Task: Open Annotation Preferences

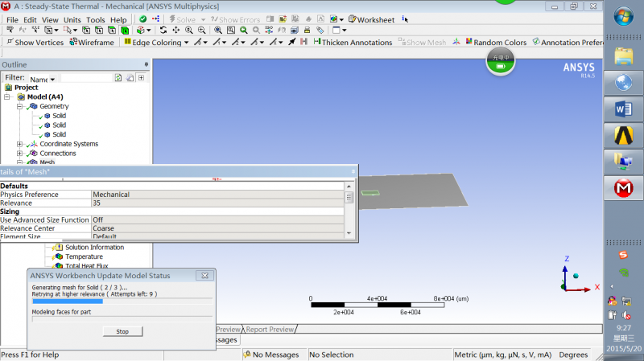Action: (568, 43)
